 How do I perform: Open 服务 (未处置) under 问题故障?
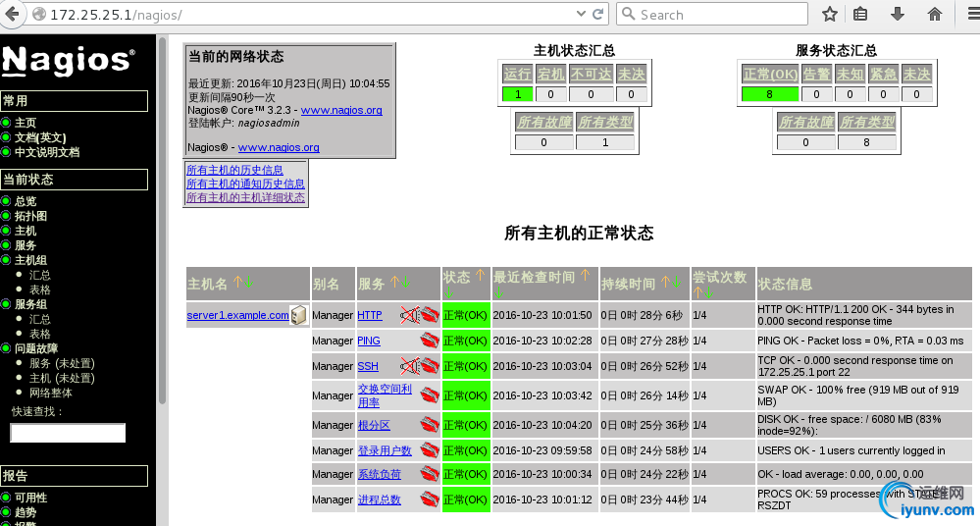point(62,363)
